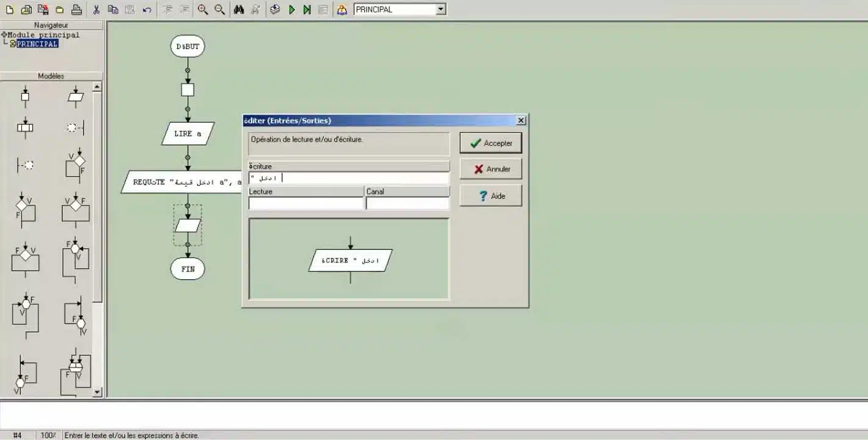Select the DÉBUT start node

pyautogui.click(x=188, y=46)
